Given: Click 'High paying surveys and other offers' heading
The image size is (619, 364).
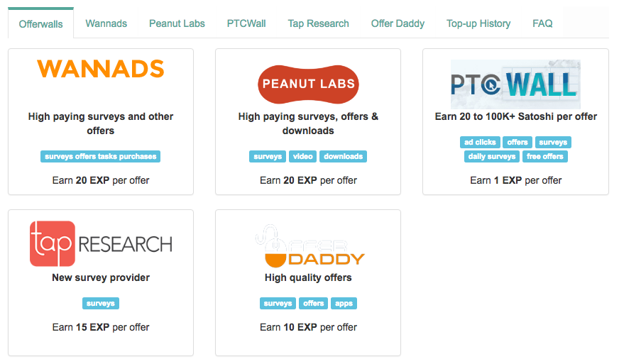Looking at the screenshot, I should 101,123.
